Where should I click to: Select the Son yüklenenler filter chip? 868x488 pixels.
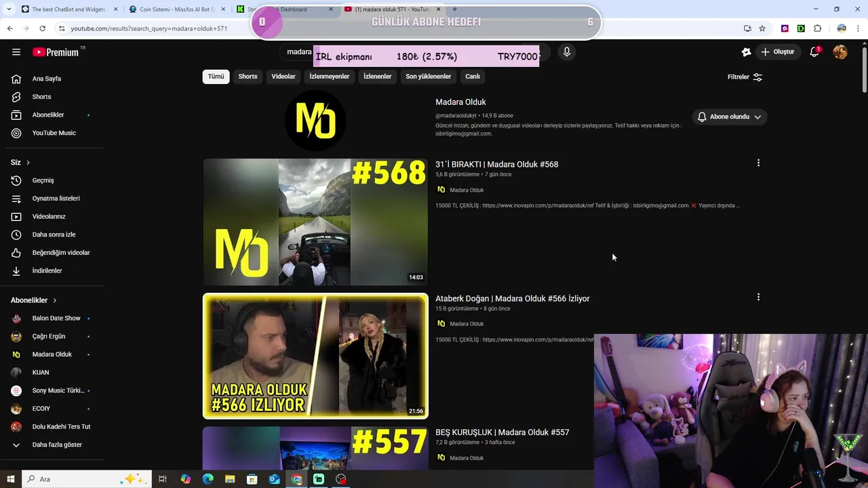pos(428,77)
